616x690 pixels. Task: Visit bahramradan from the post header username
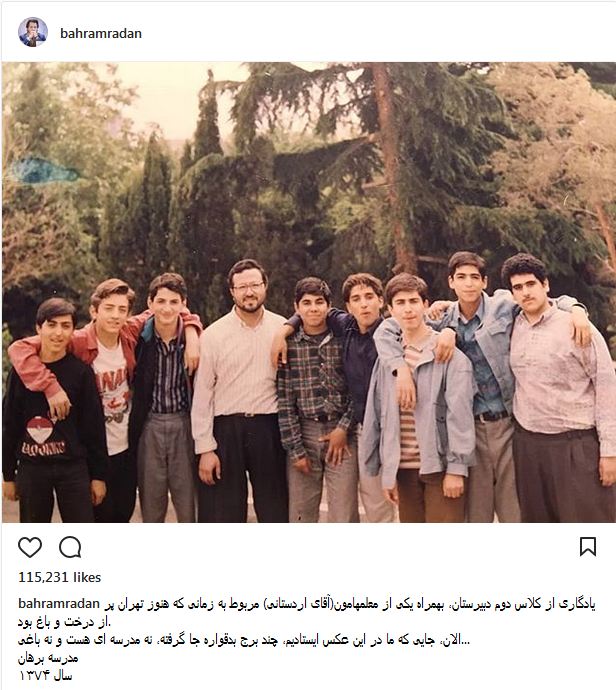point(101,33)
